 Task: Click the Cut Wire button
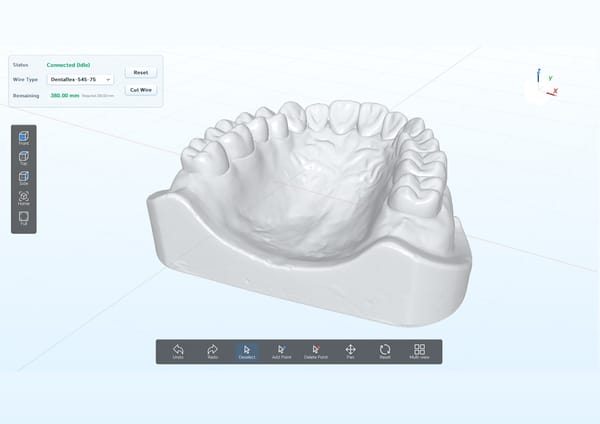(x=141, y=90)
